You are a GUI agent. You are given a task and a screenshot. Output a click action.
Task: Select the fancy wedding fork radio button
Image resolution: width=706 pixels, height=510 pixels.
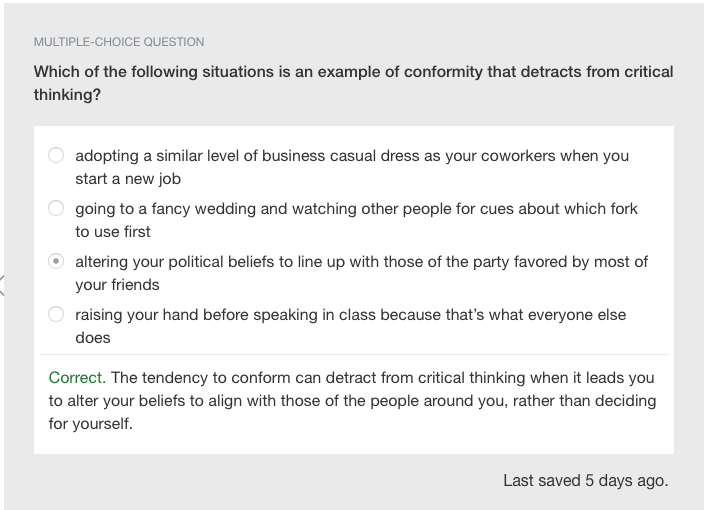tap(56, 208)
